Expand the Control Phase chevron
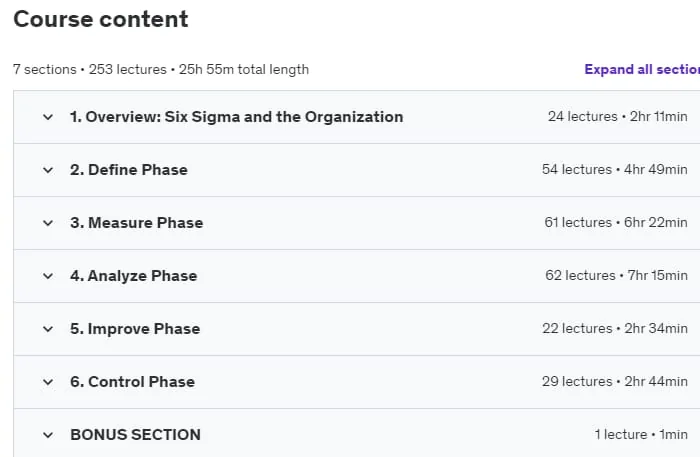Screen dimensions: 700x457 48,382
